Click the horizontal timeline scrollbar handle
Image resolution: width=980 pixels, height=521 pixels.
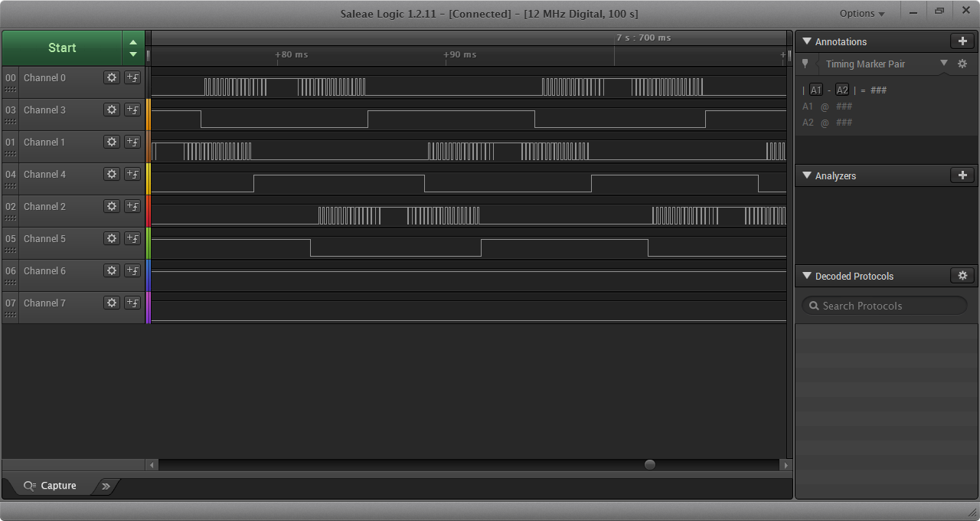[x=650, y=464]
